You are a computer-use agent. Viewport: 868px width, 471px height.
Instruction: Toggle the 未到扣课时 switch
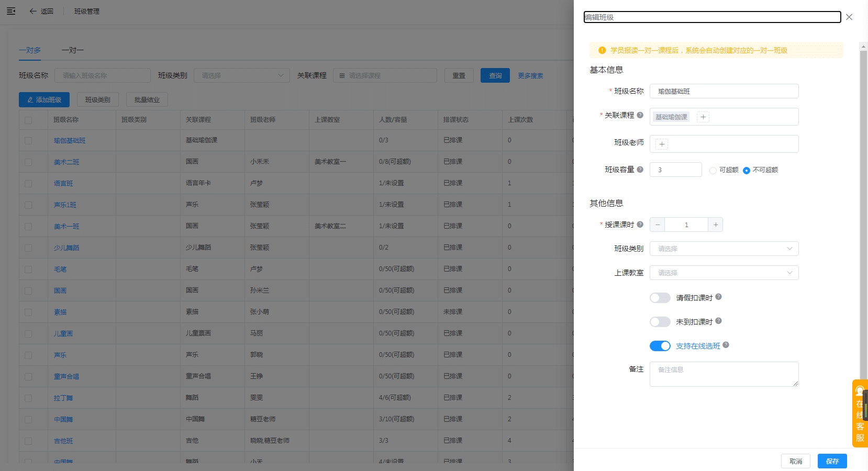pyautogui.click(x=660, y=322)
